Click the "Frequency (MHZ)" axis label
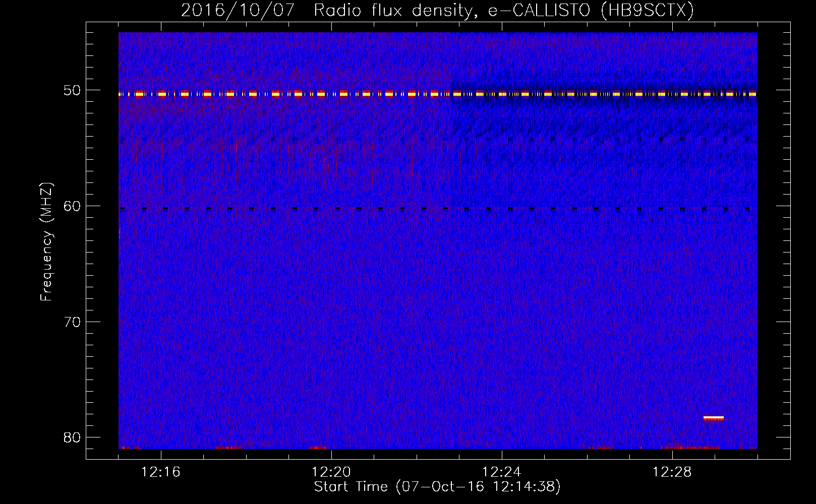 tap(46, 242)
